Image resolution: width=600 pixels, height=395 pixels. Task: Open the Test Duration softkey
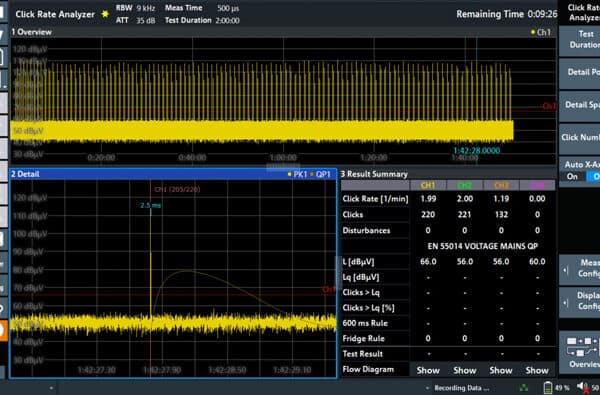(580, 39)
